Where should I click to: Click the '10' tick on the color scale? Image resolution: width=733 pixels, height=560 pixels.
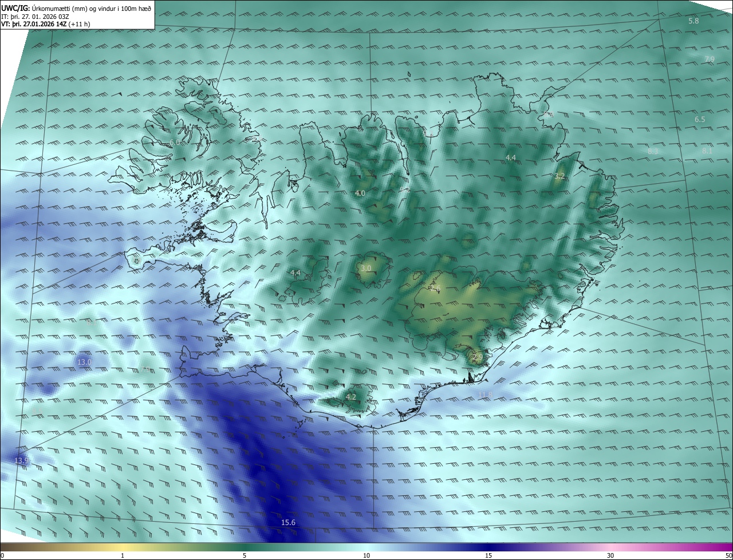pyautogui.click(x=366, y=555)
